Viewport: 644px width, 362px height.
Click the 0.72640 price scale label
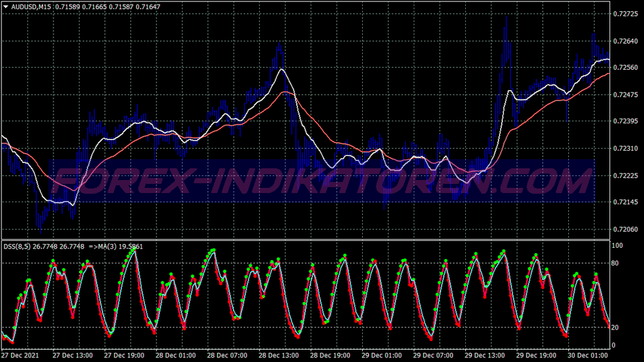(626, 41)
